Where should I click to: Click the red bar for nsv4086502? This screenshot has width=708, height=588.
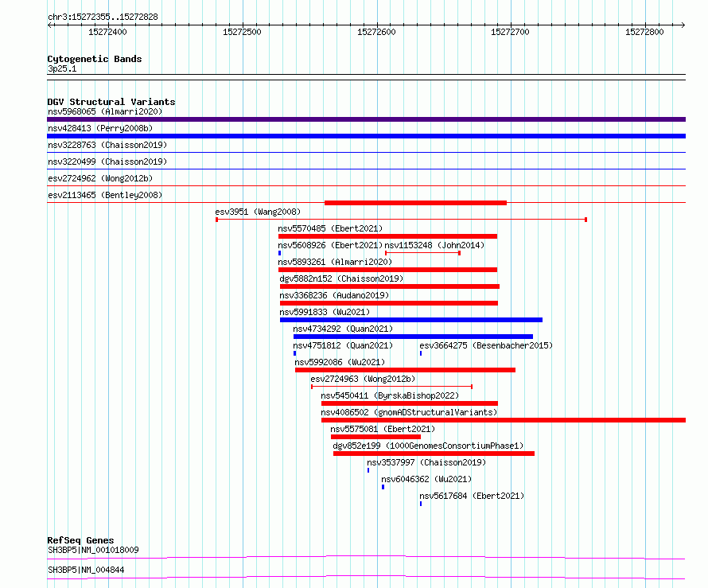pos(504,420)
